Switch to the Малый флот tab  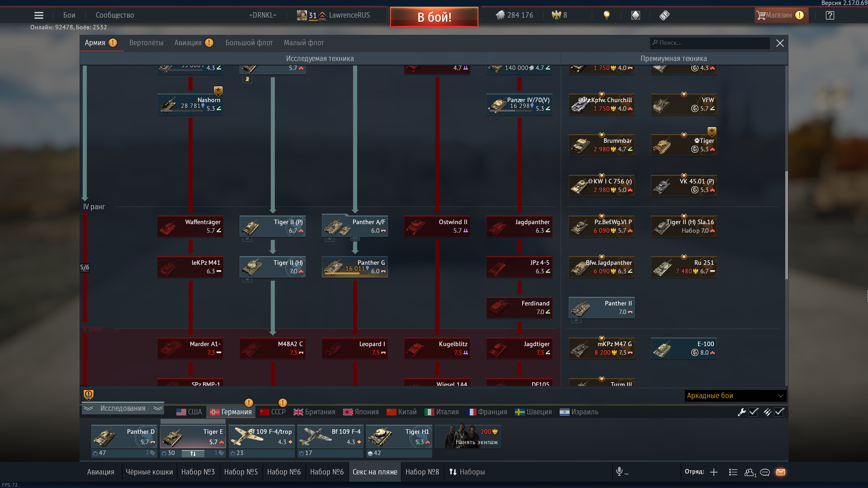304,42
